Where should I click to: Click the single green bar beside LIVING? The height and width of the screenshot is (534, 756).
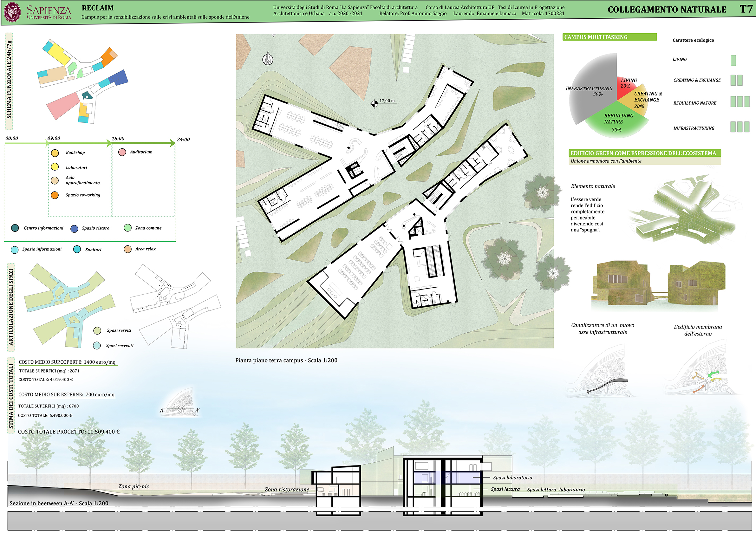point(733,61)
